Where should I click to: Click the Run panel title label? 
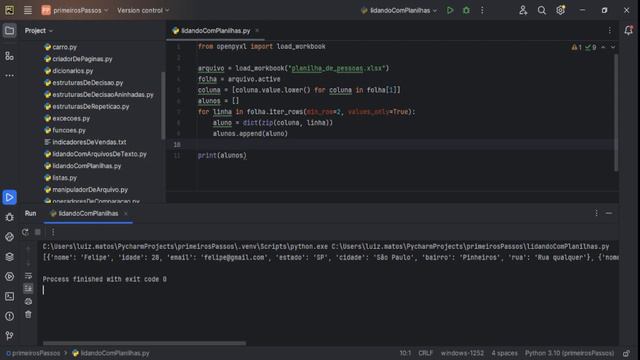(x=30, y=213)
